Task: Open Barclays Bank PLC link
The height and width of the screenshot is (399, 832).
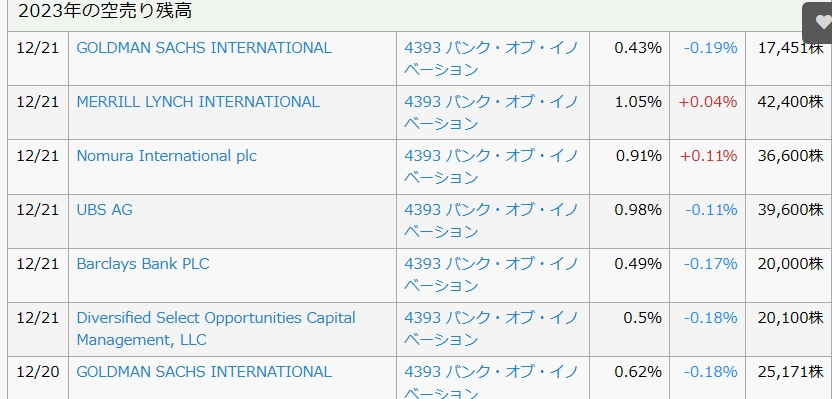Action: pyautogui.click(x=143, y=264)
